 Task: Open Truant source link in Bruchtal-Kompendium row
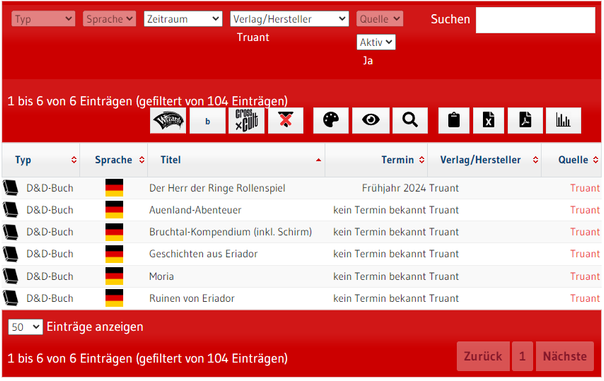(x=585, y=232)
